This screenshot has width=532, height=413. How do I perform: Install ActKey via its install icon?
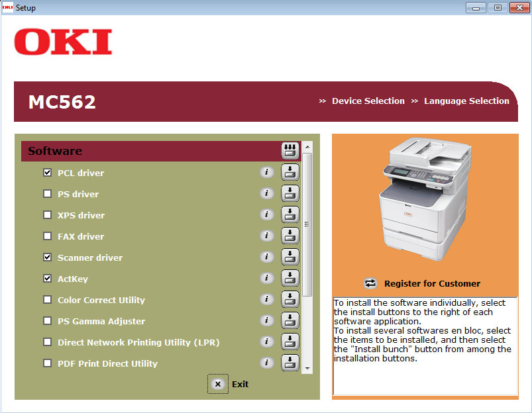[290, 278]
